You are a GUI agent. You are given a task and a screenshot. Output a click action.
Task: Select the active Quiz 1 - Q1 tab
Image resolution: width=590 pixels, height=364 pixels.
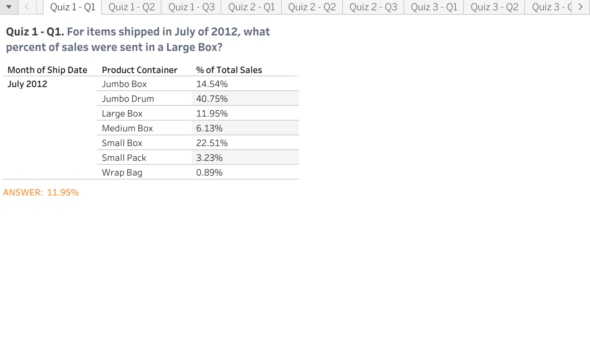[73, 7]
